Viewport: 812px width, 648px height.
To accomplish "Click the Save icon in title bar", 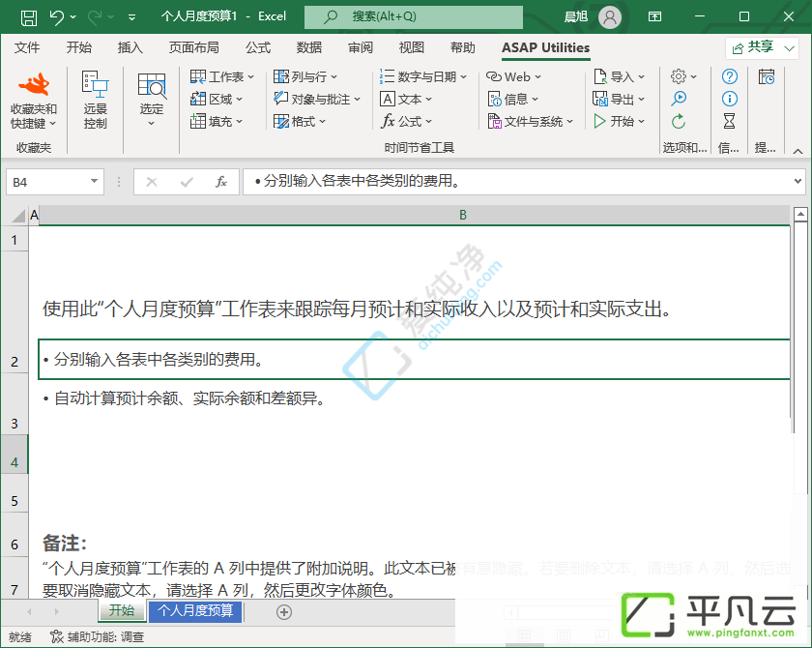I will (28, 17).
